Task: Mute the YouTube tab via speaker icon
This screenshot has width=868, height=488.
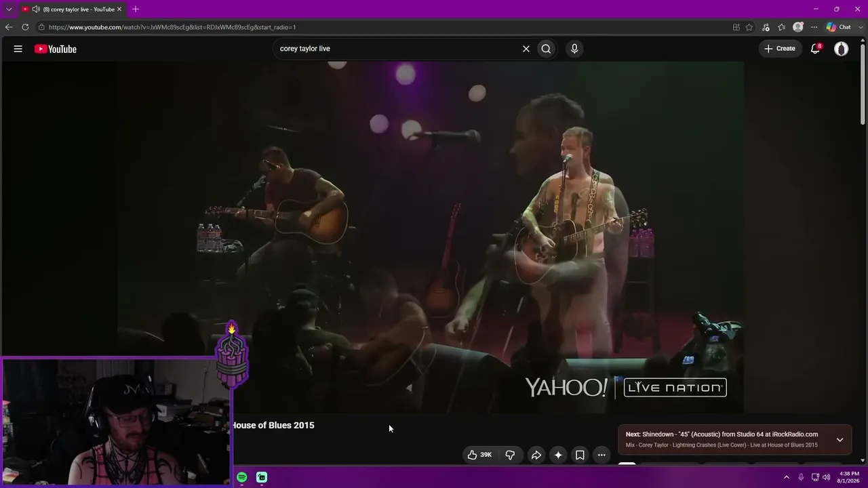Action: click(36, 9)
